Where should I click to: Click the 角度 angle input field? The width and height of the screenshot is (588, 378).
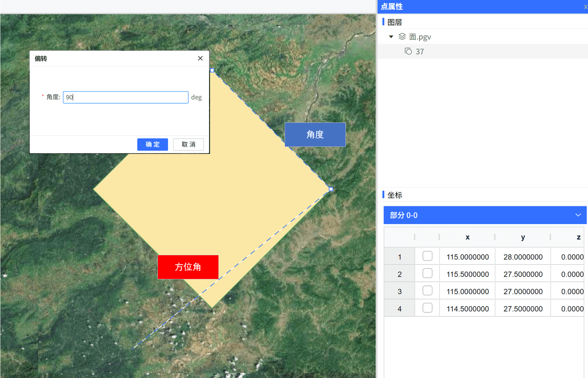(125, 97)
